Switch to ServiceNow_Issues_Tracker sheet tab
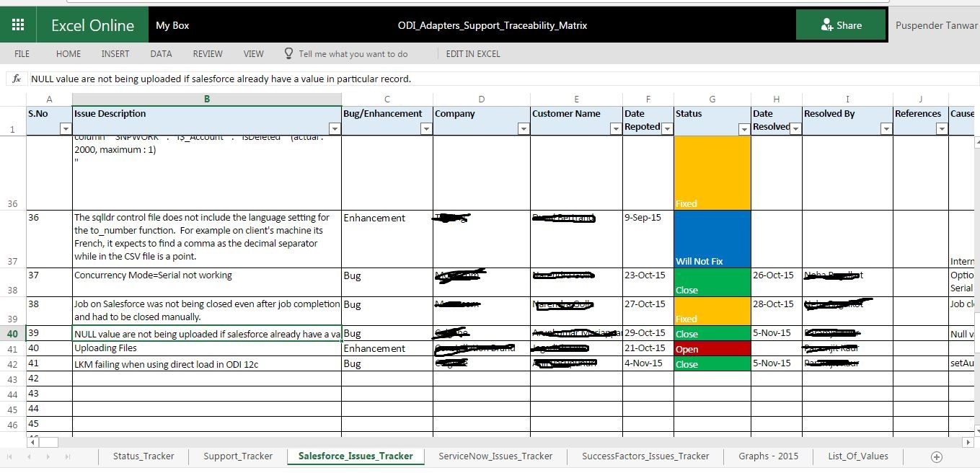The image size is (980, 473). [495, 456]
